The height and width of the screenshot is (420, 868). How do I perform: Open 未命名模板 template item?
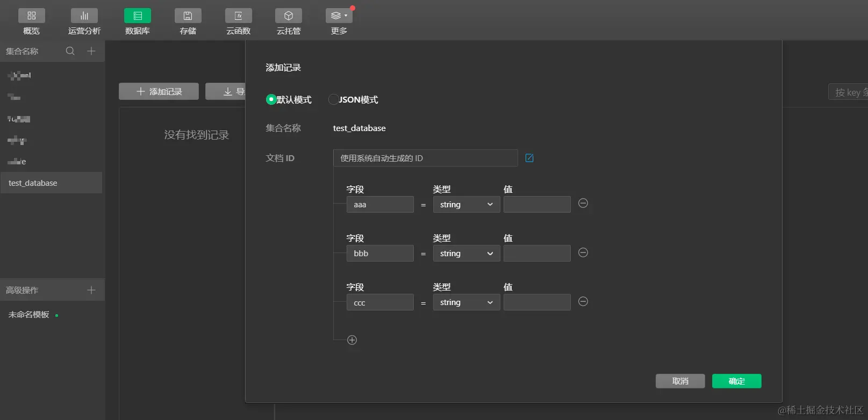29,315
